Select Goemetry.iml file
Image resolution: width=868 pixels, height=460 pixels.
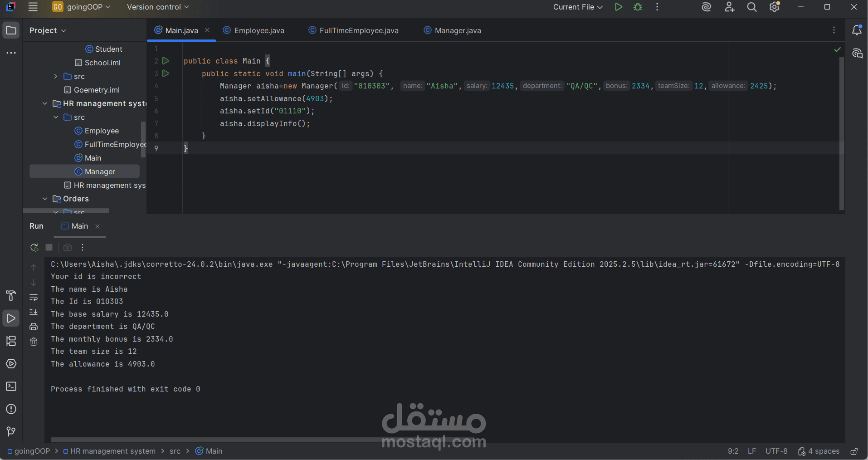coord(92,90)
